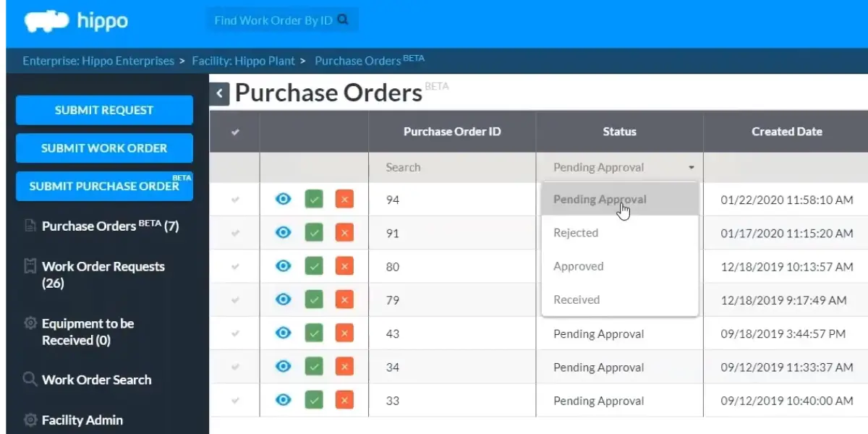Image resolution: width=868 pixels, height=434 pixels.
Task: Reject purchase order 91 with orange X
Action: (x=344, y=232)
